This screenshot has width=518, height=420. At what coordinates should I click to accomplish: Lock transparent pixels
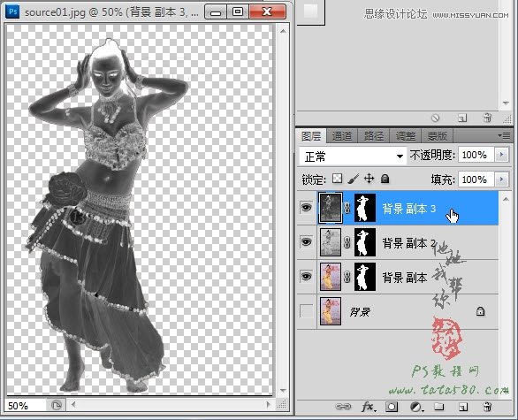(337, 179)
